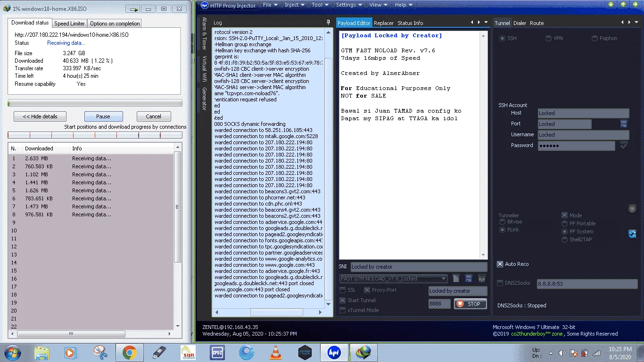Open Nox player from the taskbar

305,353
